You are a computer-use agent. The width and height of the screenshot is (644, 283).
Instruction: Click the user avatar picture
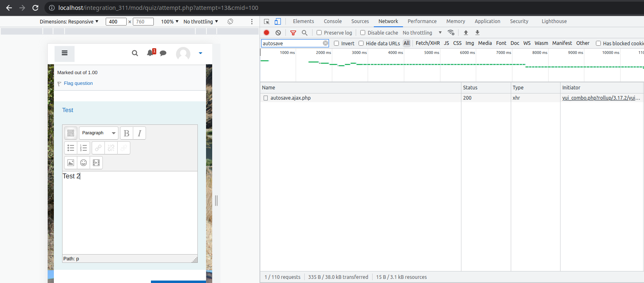tap(183, 54)
